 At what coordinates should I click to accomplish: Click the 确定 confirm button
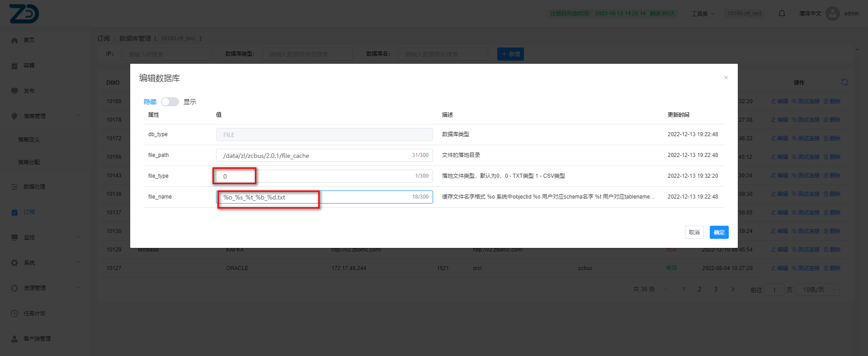click(719, 233)
